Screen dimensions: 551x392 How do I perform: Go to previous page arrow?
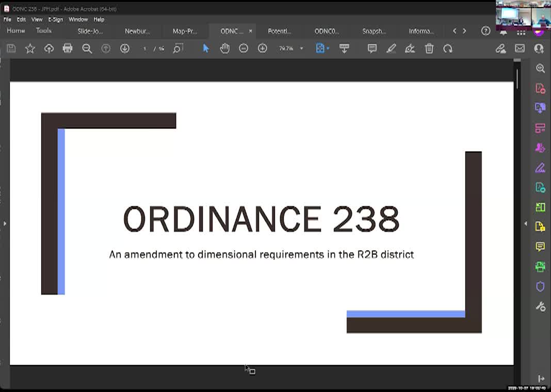tap(106, 48)
